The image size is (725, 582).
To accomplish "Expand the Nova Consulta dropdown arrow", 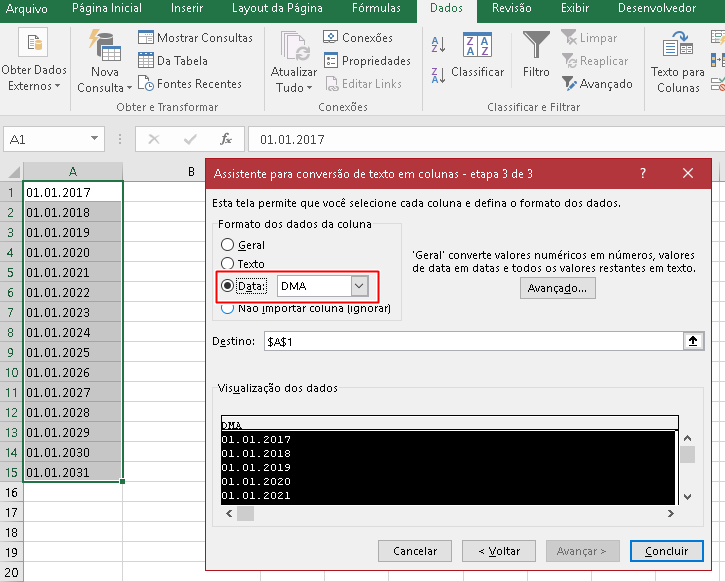I will tap(129, 88).
